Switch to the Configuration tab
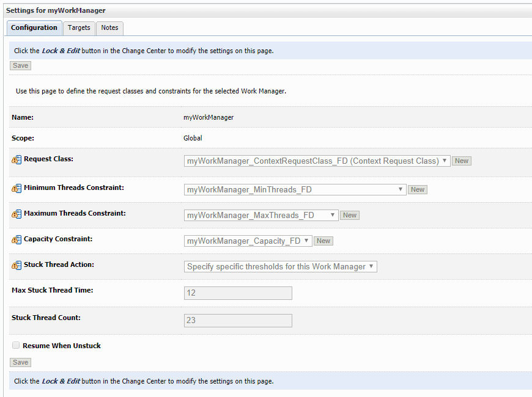The width and height of the screenshot is (532, 397). click(x=34, y=28)
